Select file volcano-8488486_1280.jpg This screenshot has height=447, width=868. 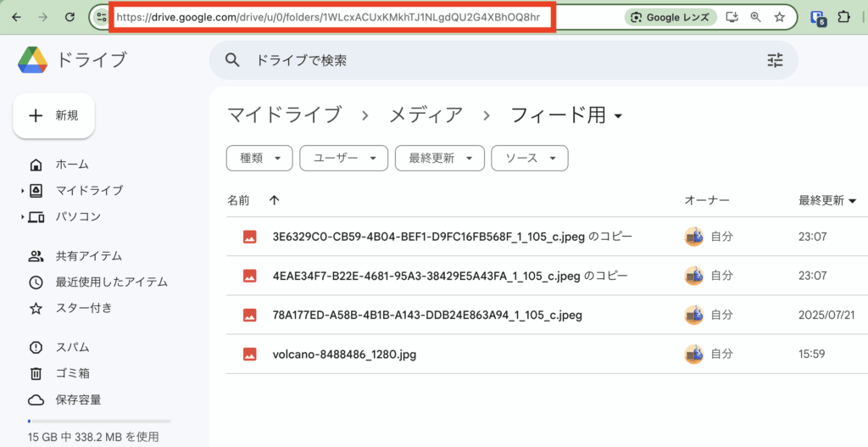point(344,355)
